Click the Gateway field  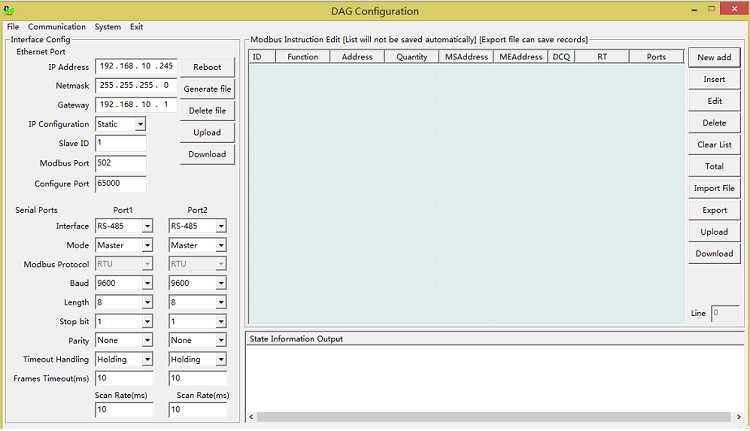coord(136,105)
